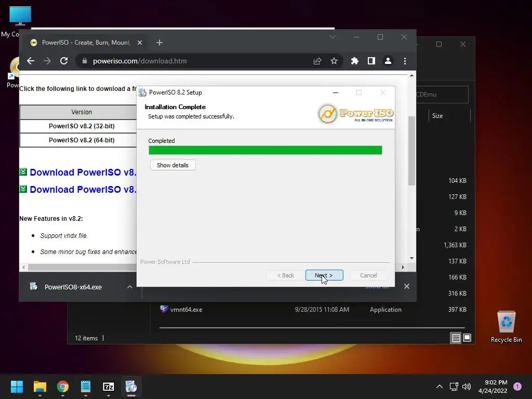Screen dimensions: 532x399
Task: Share this page icon in address bar
Action: [317, 61]
